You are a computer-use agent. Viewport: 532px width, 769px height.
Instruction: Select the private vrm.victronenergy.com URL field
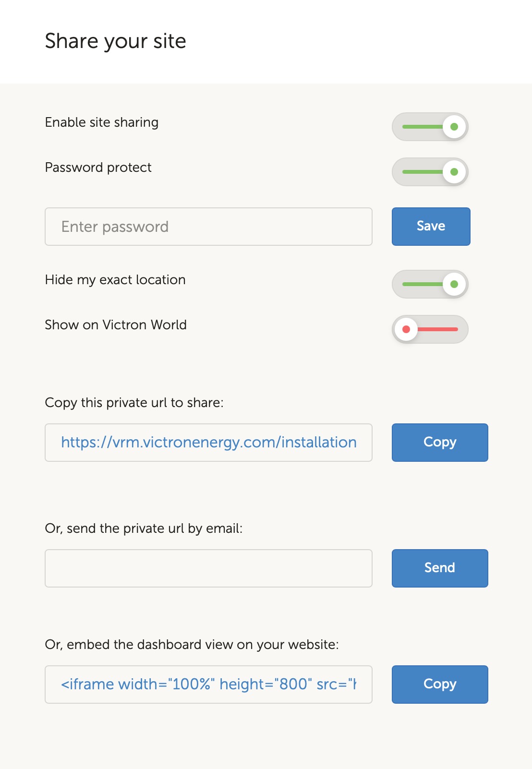coord(208,443)
